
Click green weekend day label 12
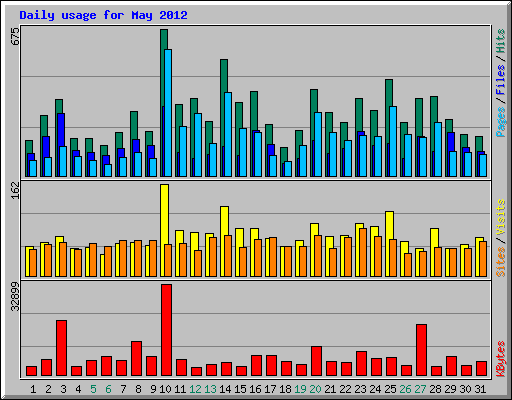point(195,389)
